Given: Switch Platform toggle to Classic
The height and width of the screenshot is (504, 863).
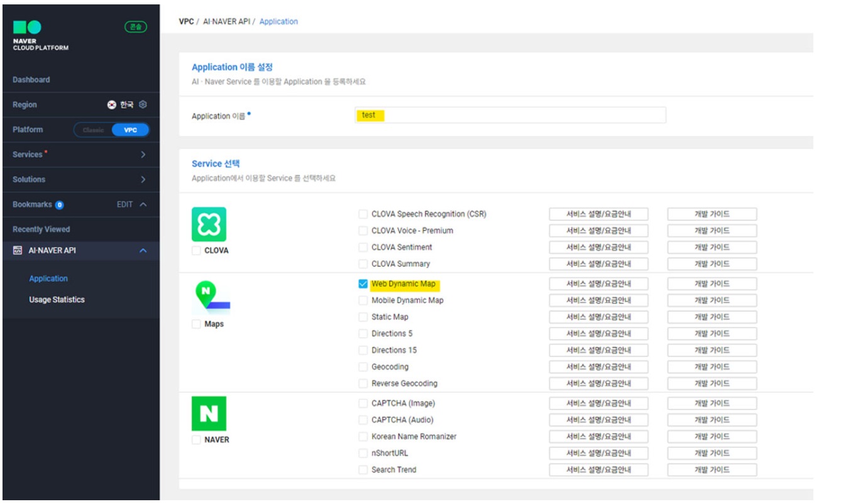Looking at the screenshot, I should 93,130.
